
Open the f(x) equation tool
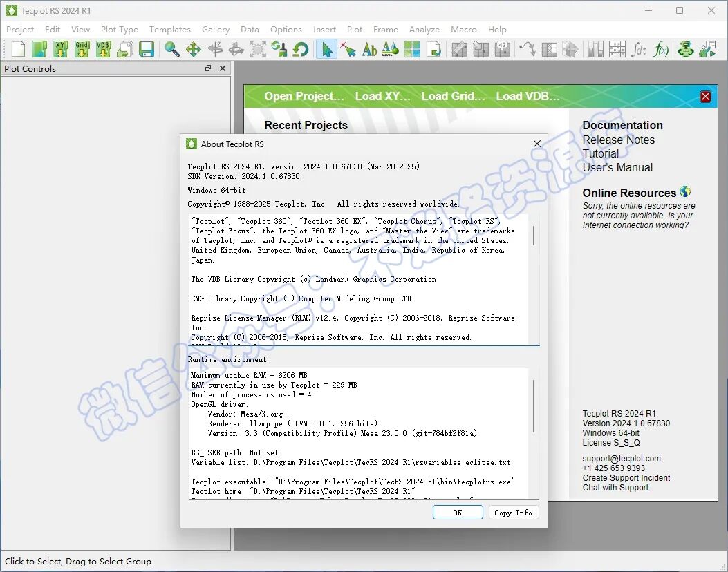click(660, 49)
